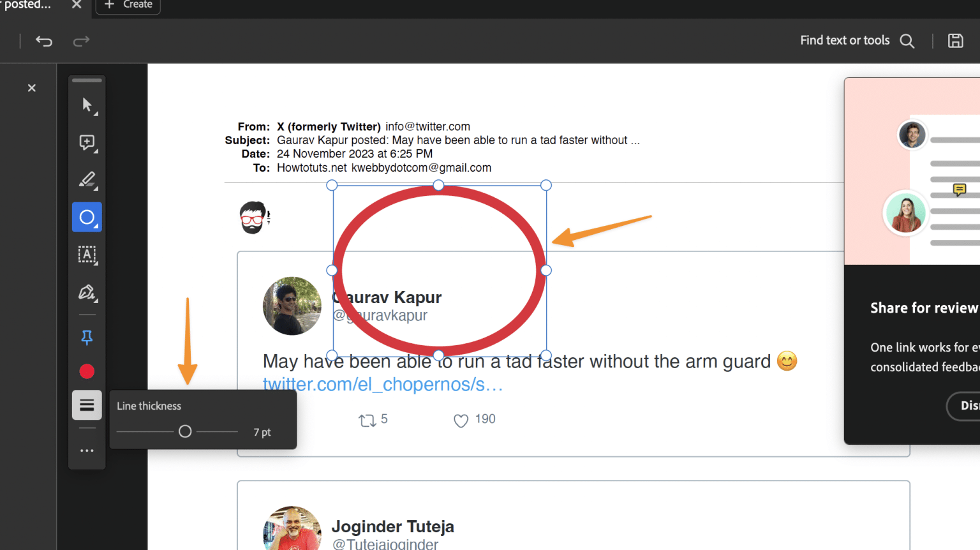This screenshot has height=550, width=980.
Task: Open Find text or tools search
Action: click(x=857, y=41)
